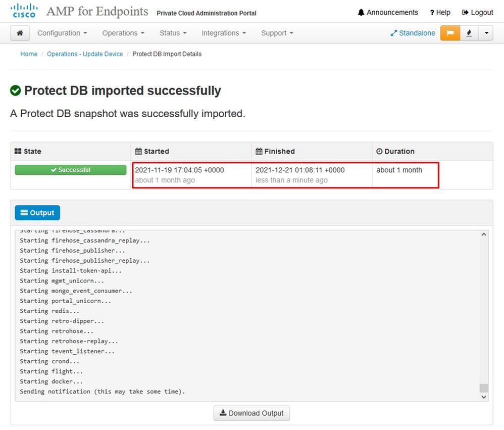Click 'AMP for Endpoints' title text
This screenshot has height=430, width=504.
97,11
